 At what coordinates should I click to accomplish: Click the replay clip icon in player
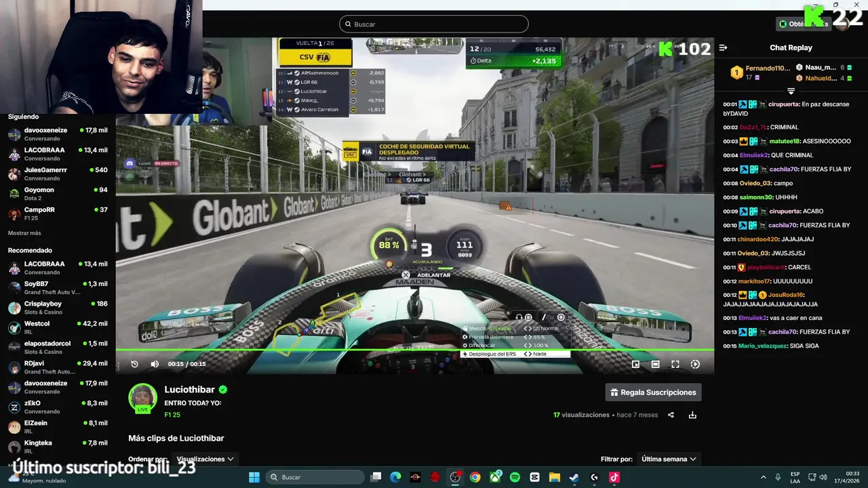click(134, 364)
